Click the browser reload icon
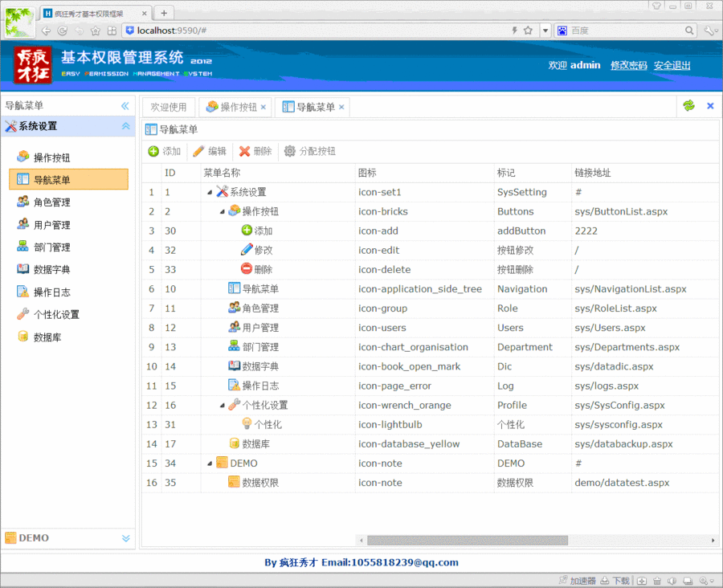This screenshot has width=723, height=588. [62, 31]
